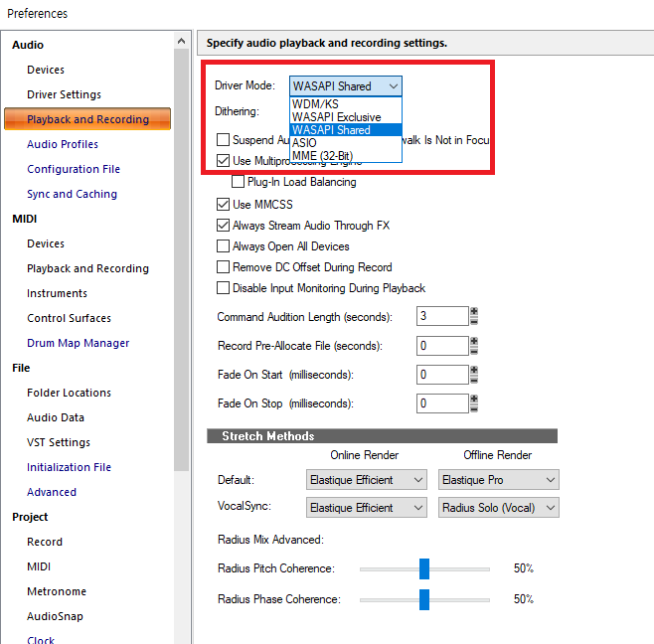Open VocalSync Offline Render Radius Solo dropdown
This screenshot has width=654, height=644.
[498, 507]
